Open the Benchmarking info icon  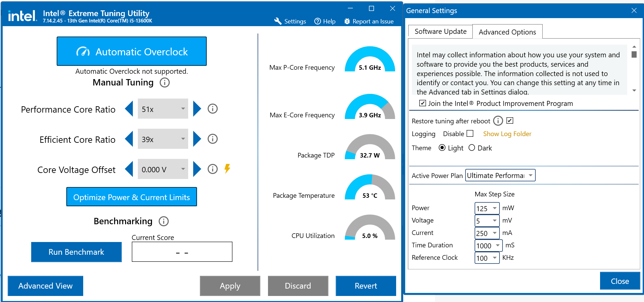click(163, 221)
